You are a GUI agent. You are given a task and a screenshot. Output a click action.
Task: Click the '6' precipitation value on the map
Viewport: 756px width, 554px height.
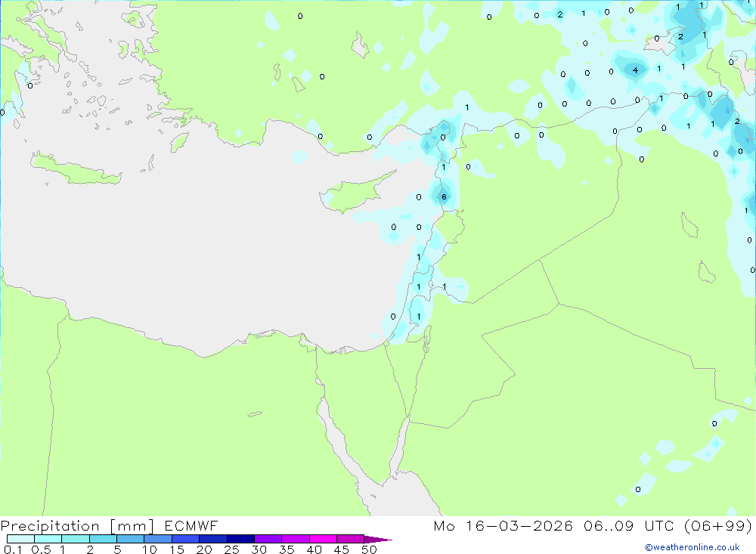pos(444,197)
